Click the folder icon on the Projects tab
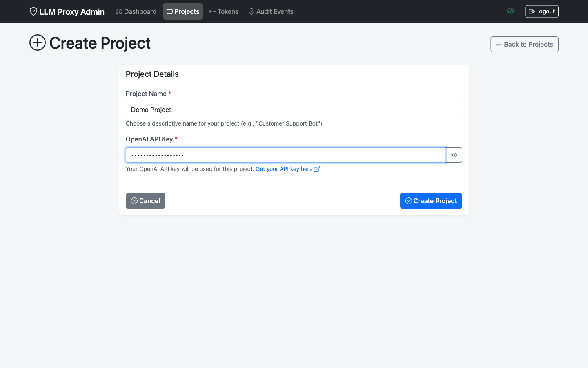 (169, 11)
